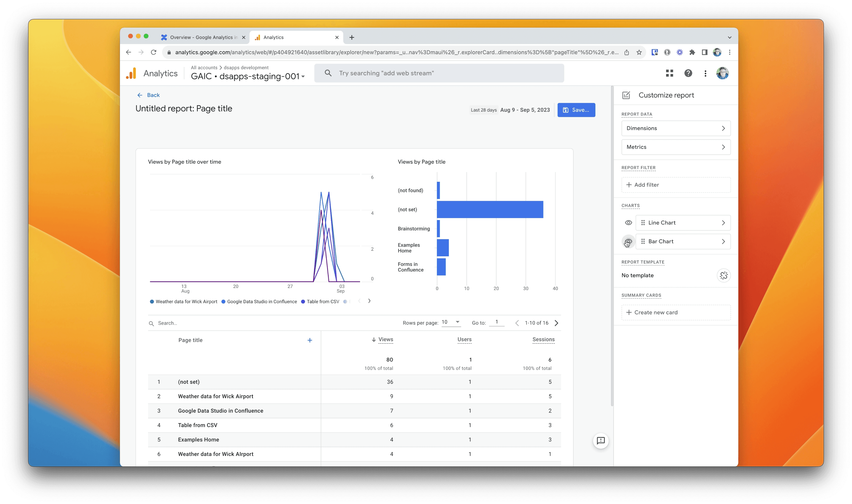Click the Examples Home bar in bar chart
Viewport: 852px width, 504px height.
pyautogui.click(x=442, y=248)
